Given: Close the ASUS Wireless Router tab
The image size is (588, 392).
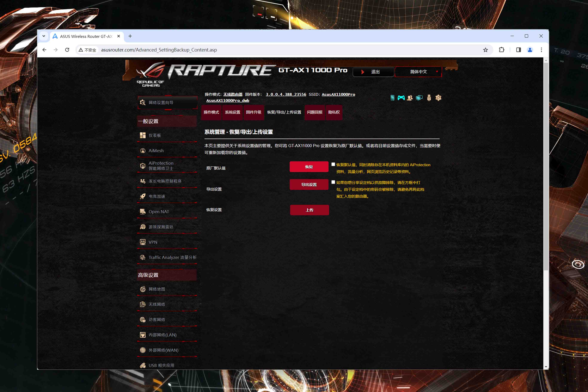Looking at the screenshot, I should pos(118,36).
